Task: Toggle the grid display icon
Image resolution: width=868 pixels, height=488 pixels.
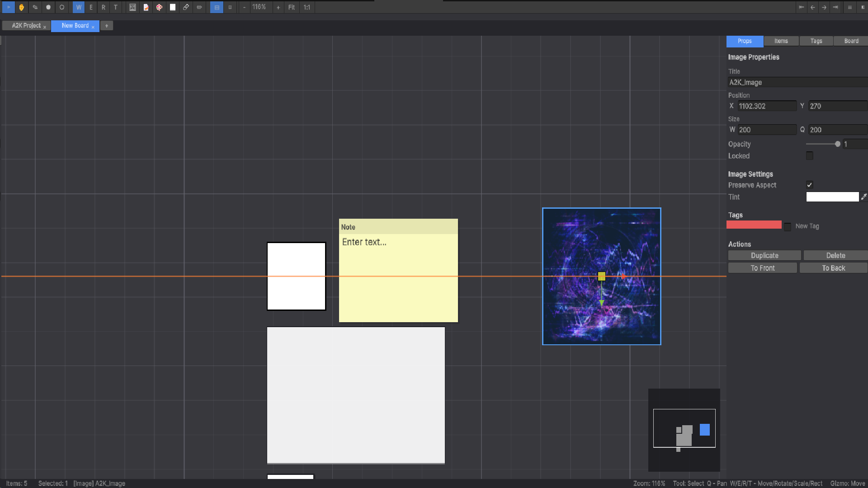Action: tap(217, 7)
